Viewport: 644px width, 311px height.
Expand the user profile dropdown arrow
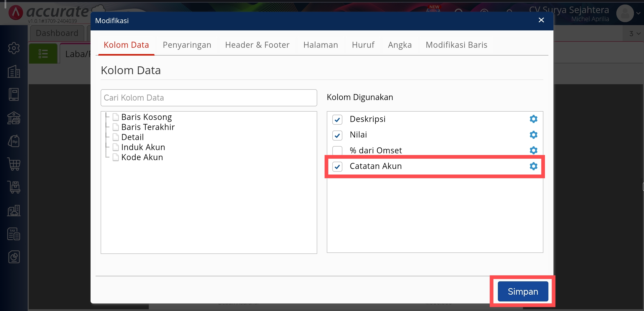point(638,13)
